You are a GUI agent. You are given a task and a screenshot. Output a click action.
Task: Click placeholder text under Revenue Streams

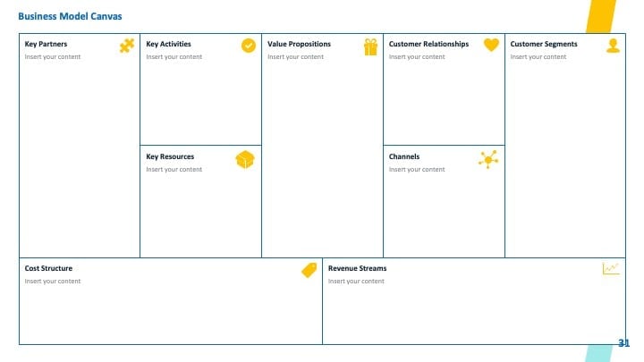[356, 282]
